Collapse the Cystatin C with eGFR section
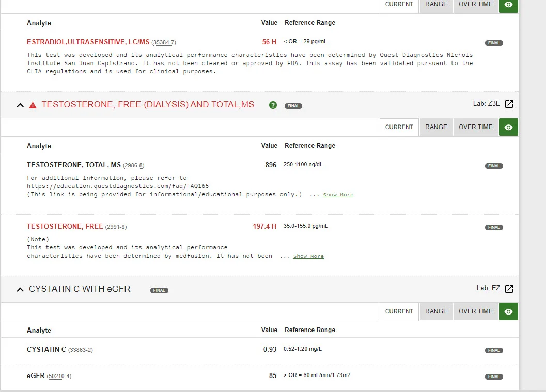 click(x=20, y=290)
